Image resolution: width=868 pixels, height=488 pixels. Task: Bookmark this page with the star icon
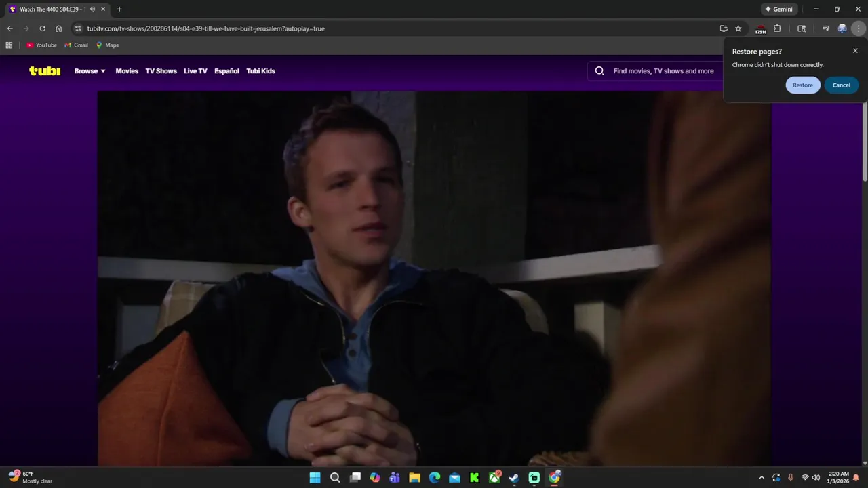click(x=738, y=28)
